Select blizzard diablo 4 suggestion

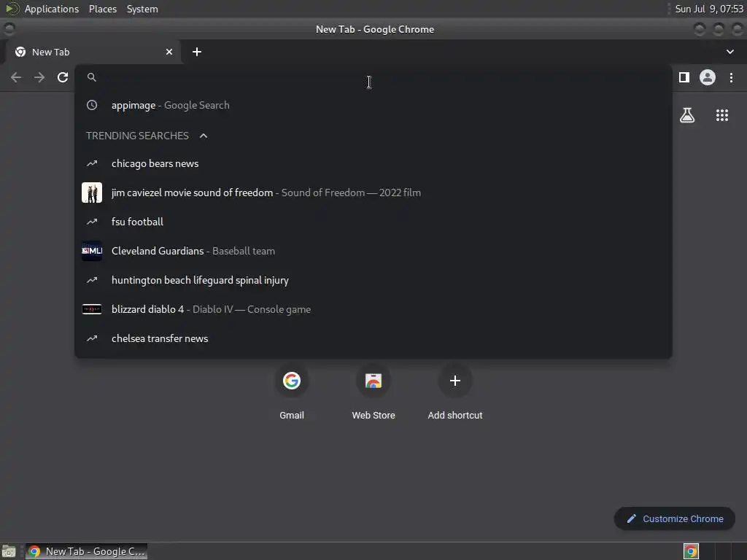pos(373,309)
